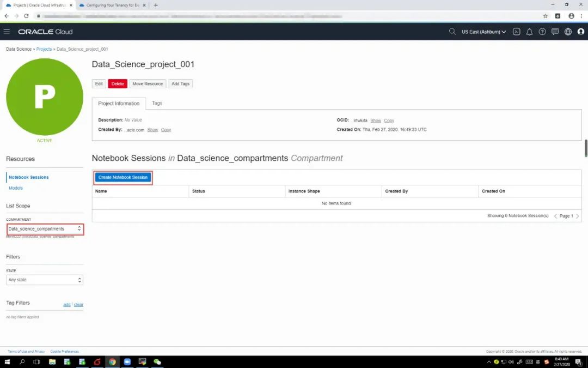
Task: Close the Projects browser tab
Action: [x=71, y=5]
